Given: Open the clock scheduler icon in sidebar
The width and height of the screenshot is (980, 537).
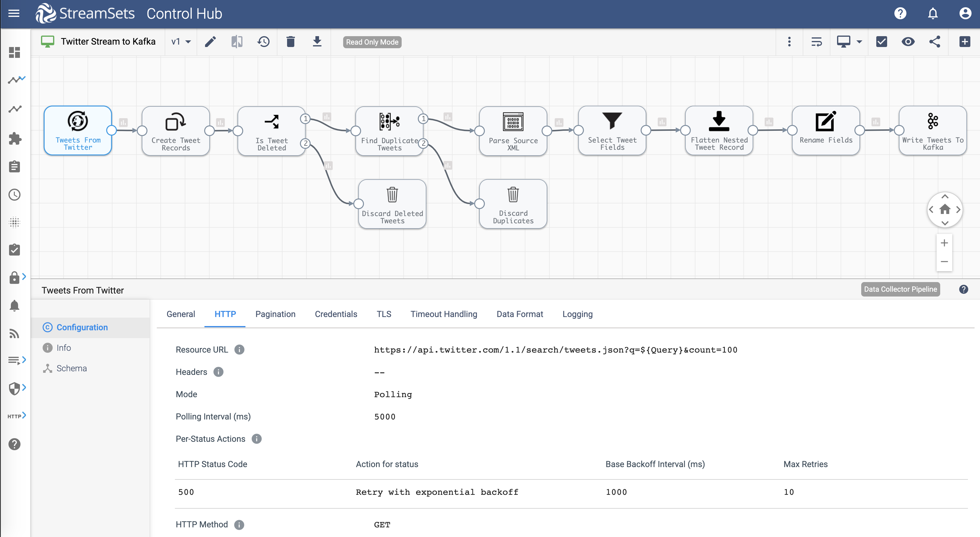Looking at the screenshot, I should click(x=14, y=195).
